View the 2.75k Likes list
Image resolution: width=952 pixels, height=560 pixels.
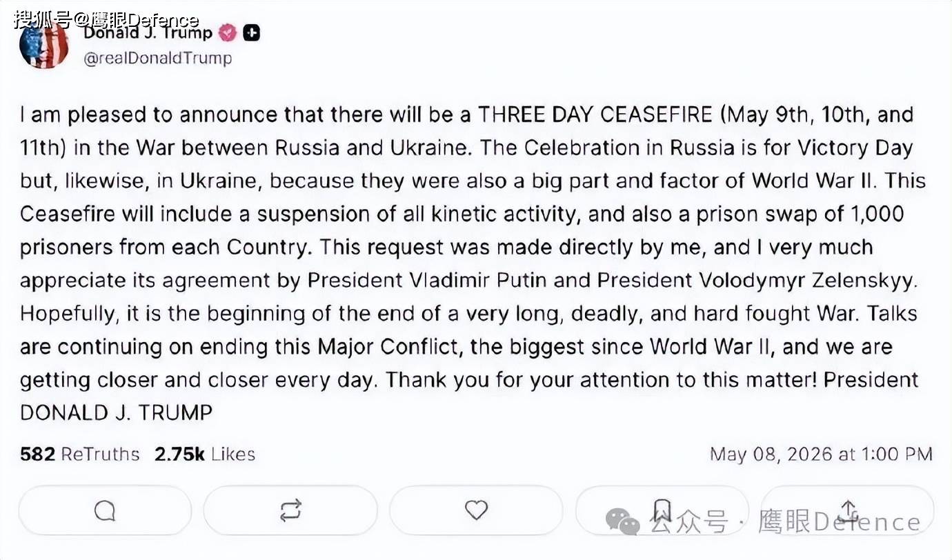(x=205, y=454)
